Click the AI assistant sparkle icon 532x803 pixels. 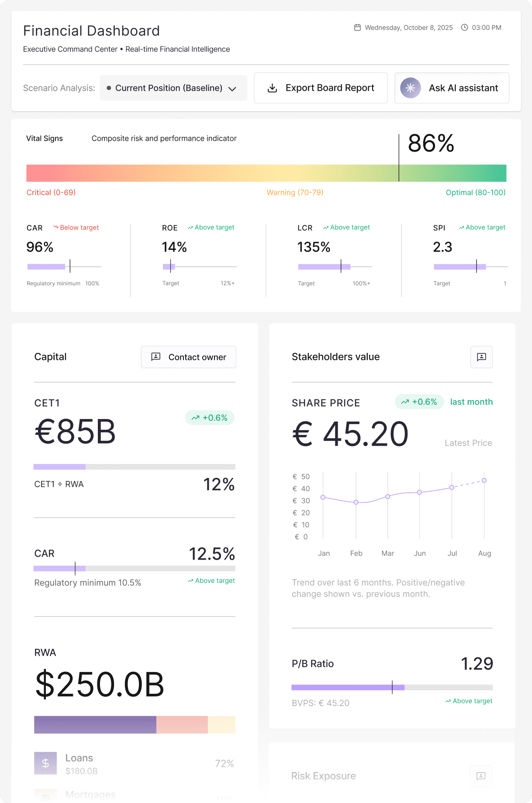[410, 88]
